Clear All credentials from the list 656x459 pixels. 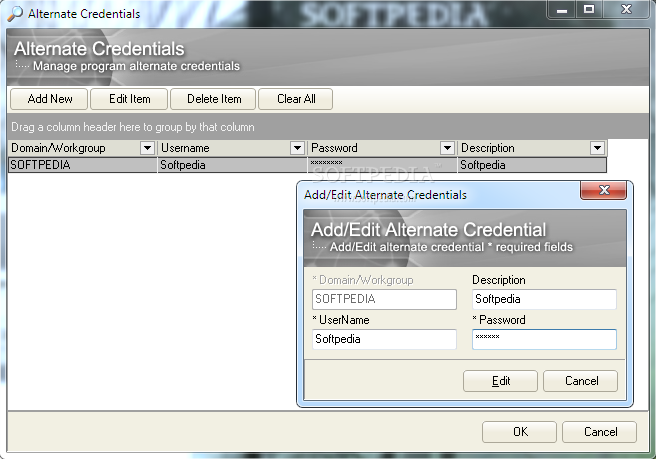click(296, 99)
